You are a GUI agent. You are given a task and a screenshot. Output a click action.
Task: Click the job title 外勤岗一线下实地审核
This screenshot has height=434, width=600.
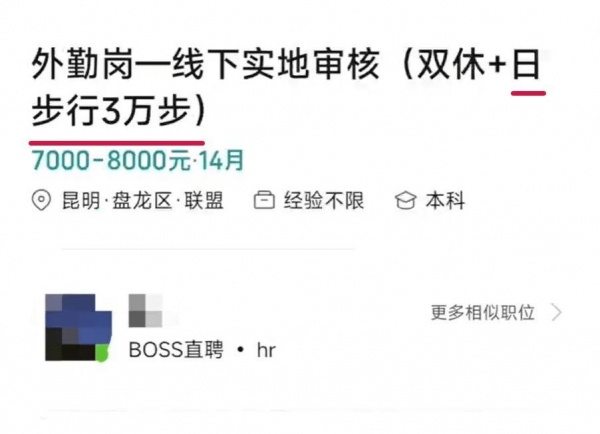point(205,64)
